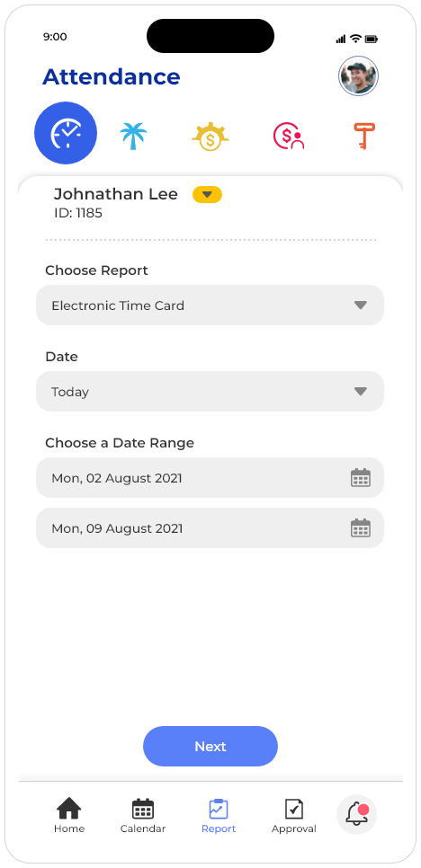
Task: Open calendar picker for 02 August 2021
Action: click(x=361, y=478)
